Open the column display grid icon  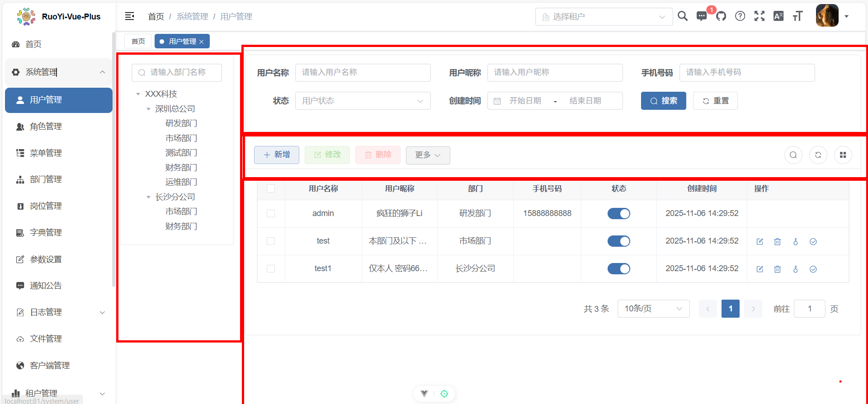click(843, 155)
